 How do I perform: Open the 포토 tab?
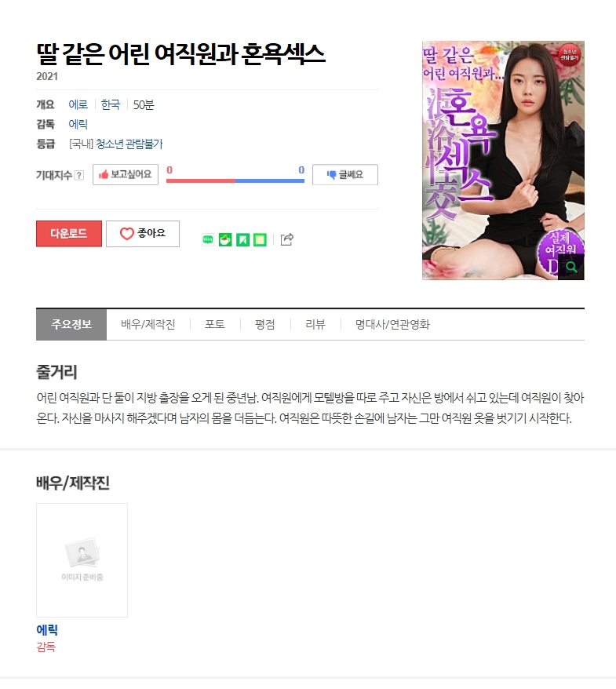pyautogui.click(x=215, y=324)
